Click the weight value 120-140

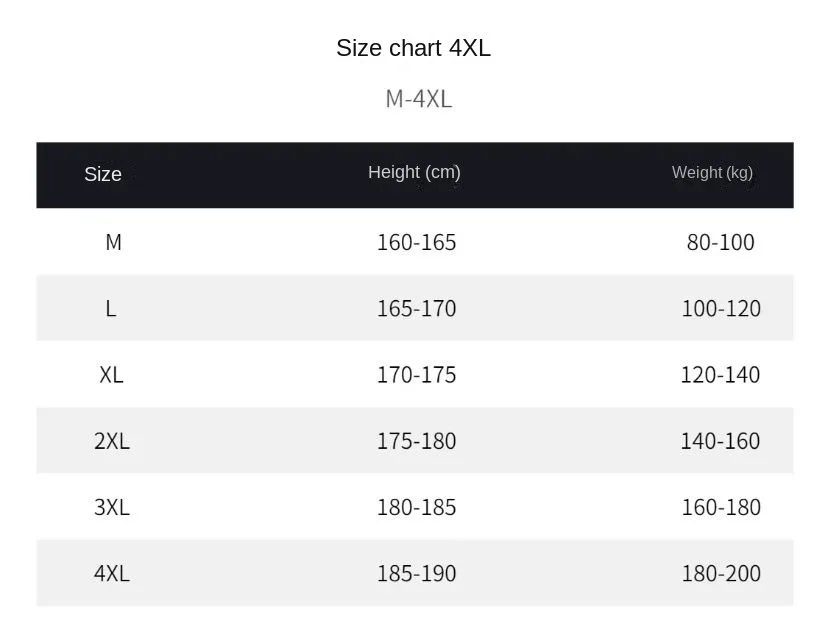coord(720,375)
